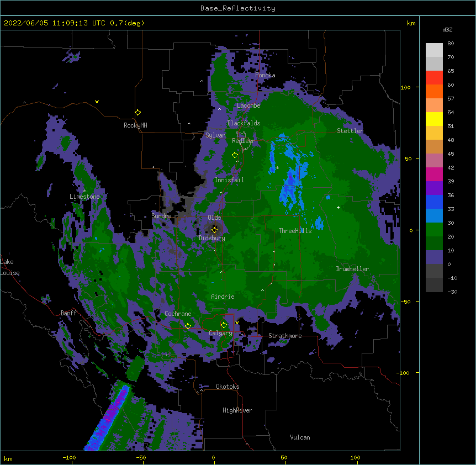Click the purple 10 dBZ legend swatch

click(434, 257)
